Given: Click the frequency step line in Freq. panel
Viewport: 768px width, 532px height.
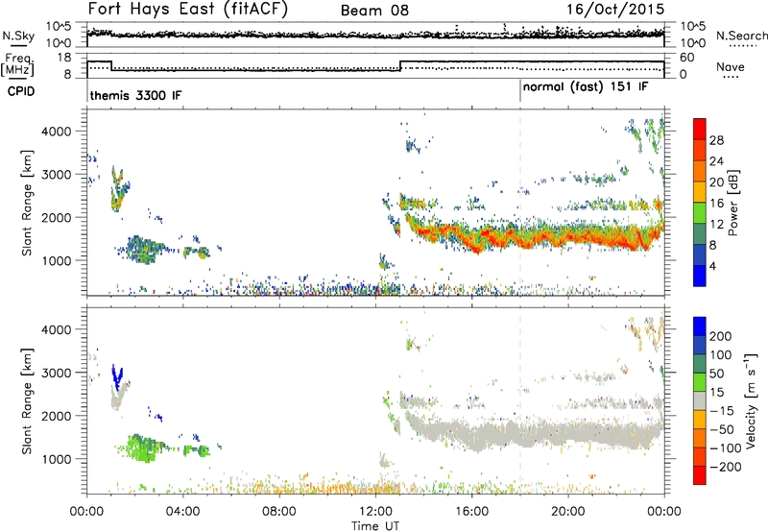Looking at the screenshot, I should 375,66.
